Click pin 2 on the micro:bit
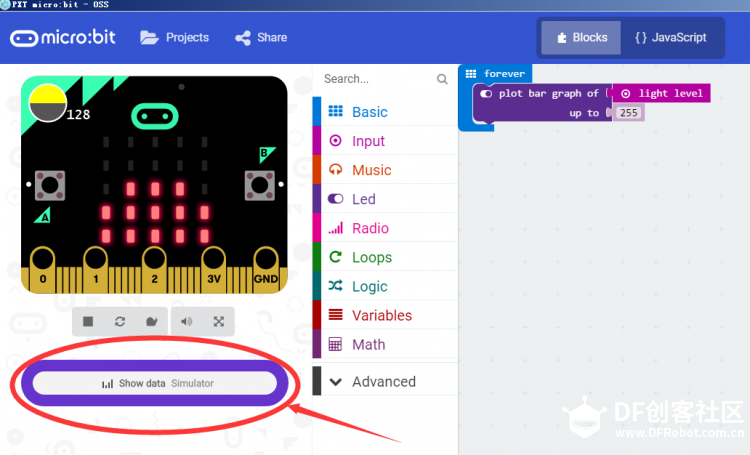750x455 pixels. pyautogui.click(x=154, y=269)
